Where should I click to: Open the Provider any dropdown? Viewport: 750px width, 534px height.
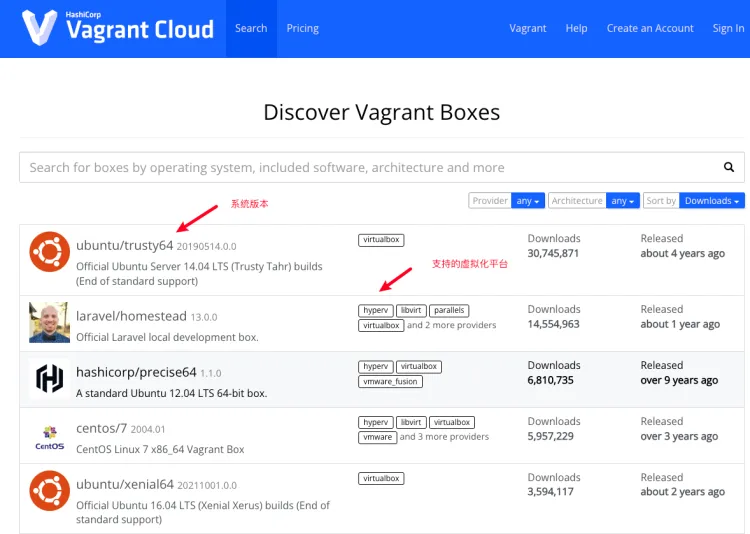[529, 201]
